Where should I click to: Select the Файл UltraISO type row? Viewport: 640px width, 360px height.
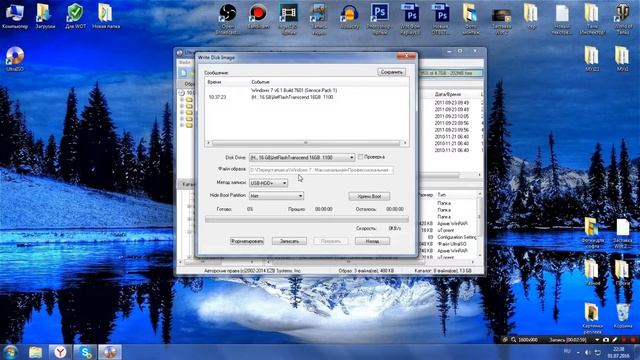point(452,244)
